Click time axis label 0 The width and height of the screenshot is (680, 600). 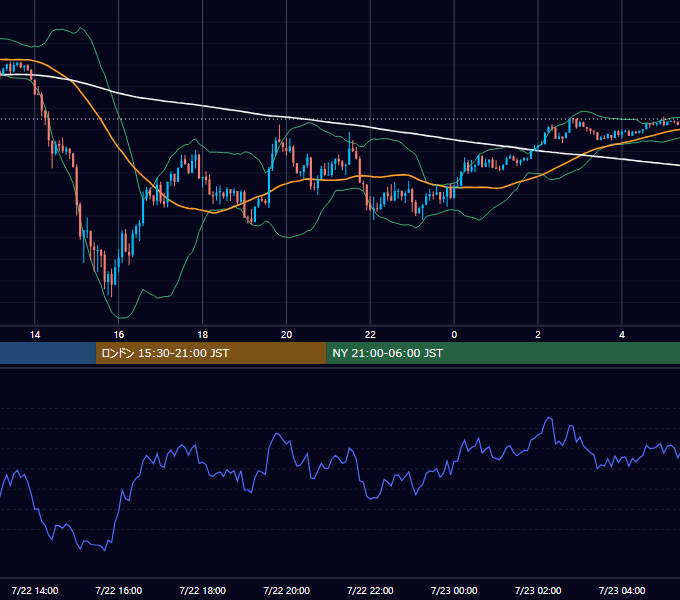click(454, 335)
